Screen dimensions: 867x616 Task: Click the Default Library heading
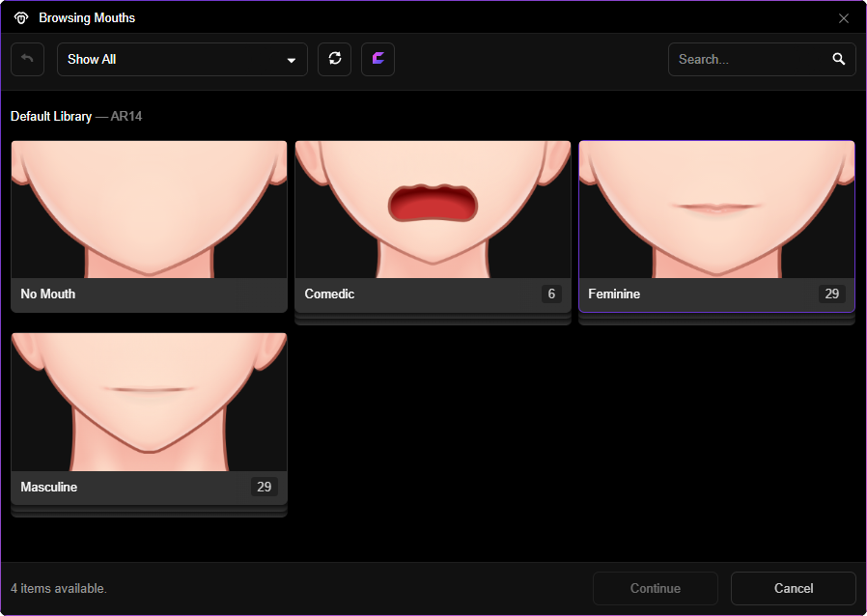tap(51, 116)
